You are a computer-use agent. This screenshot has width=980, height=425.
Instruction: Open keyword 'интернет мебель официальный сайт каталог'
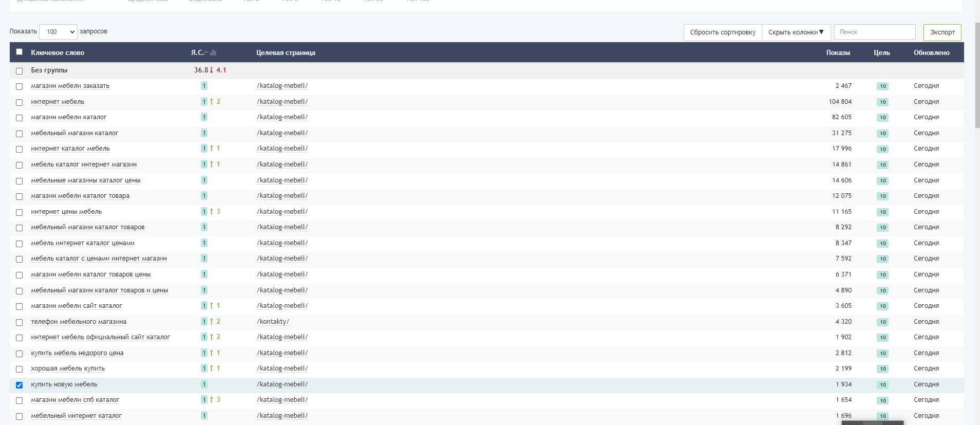coord(100,337)
